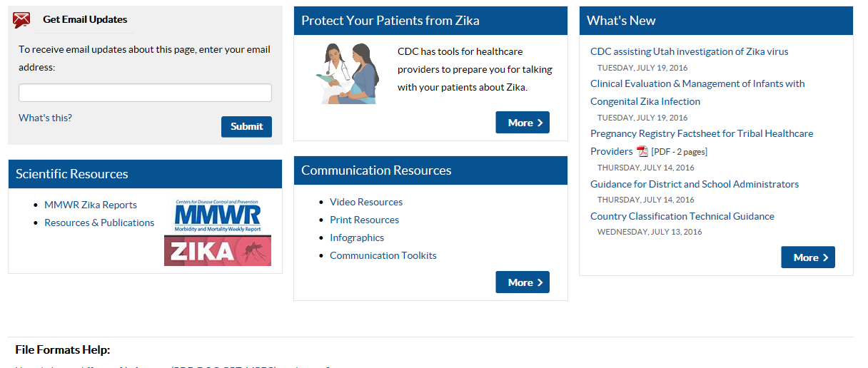Viewport: 868px width, 368px height.
Task: Click the email address input field
Action: pyautogui.click(x=145, y=93)
